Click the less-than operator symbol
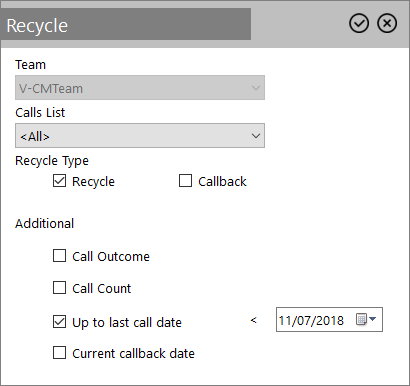The height and width of the screenshot is (386, 410). (254, 320)
